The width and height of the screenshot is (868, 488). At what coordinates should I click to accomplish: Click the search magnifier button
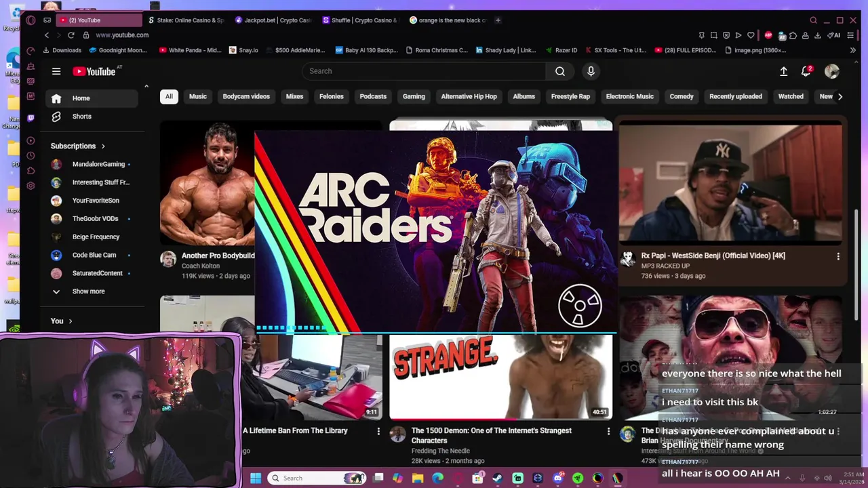coord(559,71)
